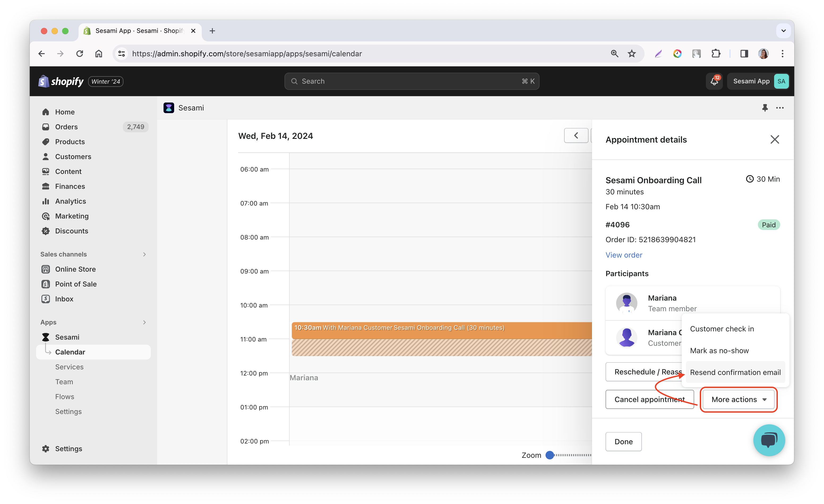Click the Analytics sidebar icon
Viewport: 824px width, 504px height.
pos(45,201)
